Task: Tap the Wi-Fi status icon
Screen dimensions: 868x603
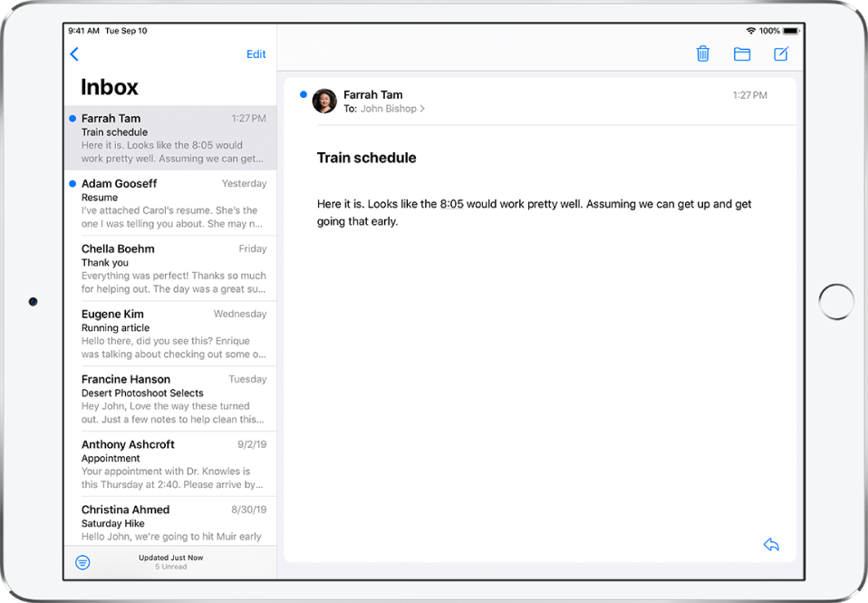Action: [750, 31]
